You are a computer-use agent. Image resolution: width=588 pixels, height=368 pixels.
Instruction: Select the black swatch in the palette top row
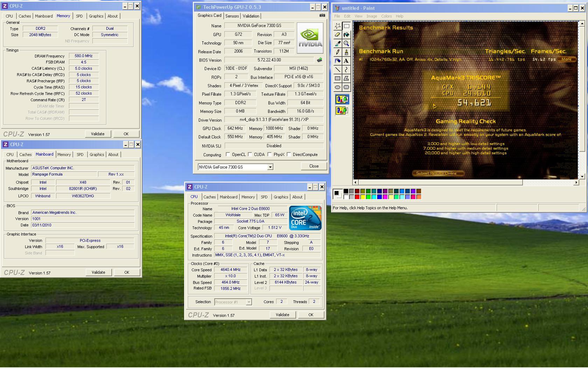(x=346, y=191)
